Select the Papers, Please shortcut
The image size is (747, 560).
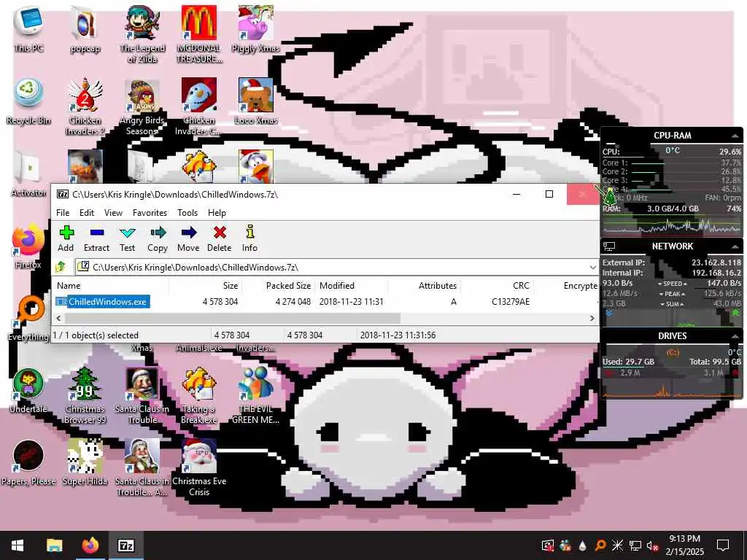(28, 463)
